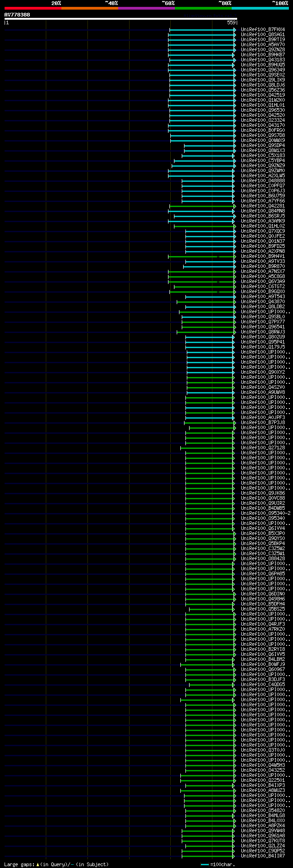This screenshot has height=868, width=293.
Task: Click label UniRef100_Q9S7D8
Action: [263, 136]
